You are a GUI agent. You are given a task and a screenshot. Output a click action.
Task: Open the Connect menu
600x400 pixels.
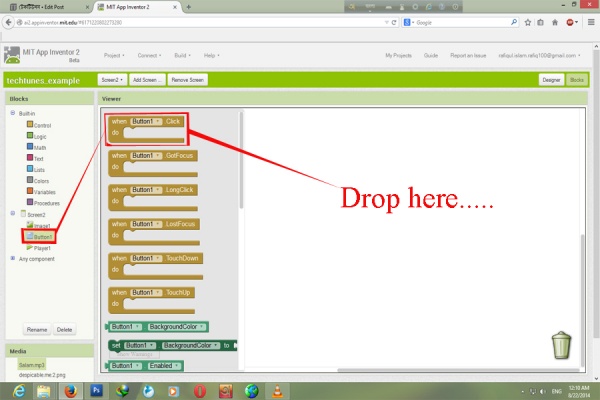coord(149,56)
